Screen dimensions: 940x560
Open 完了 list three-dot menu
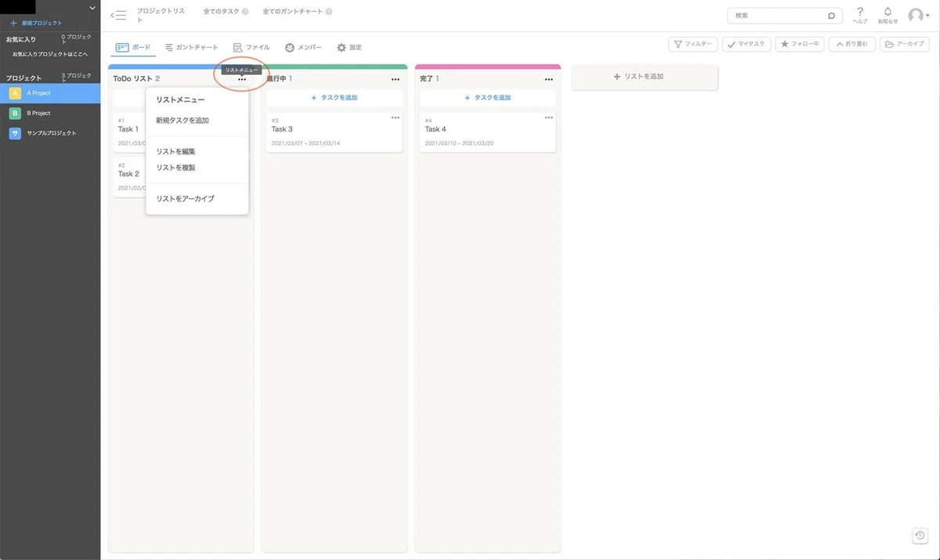click(549, 79)
